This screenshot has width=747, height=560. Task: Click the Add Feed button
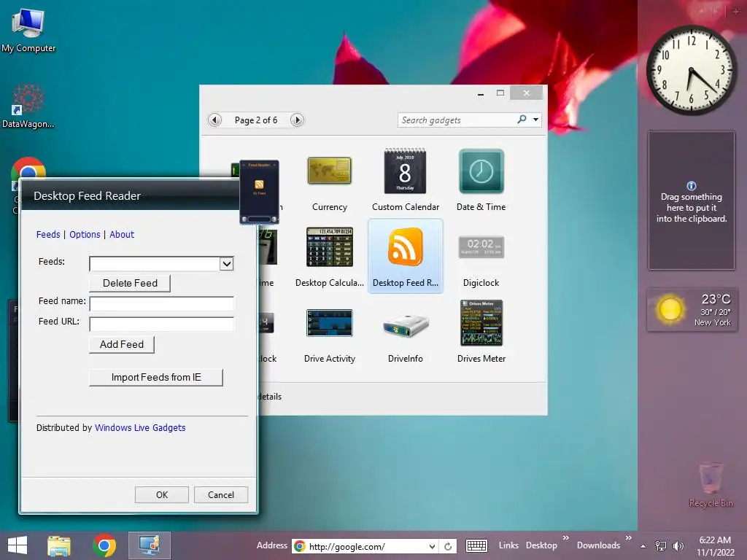[x=122, y=344]
